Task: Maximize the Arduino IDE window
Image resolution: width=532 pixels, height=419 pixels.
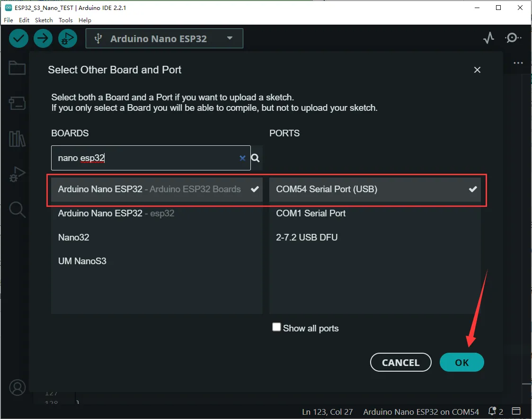Action: click(498, 8)
